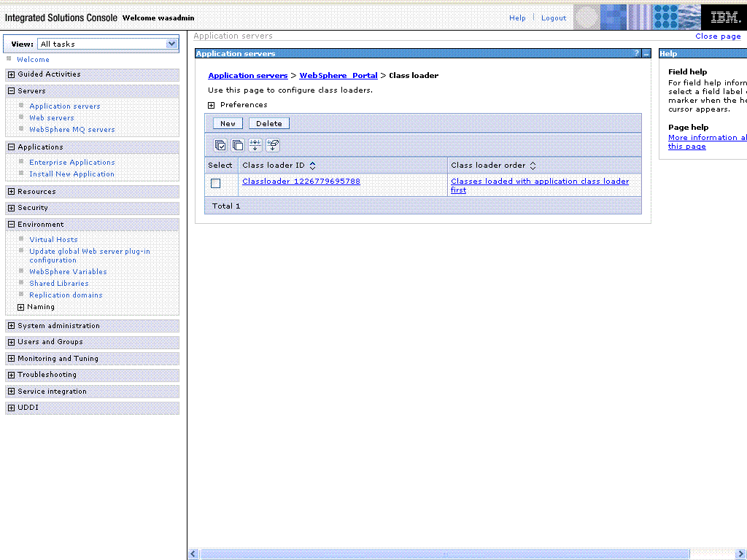Go to Application servers breadcrumb link
This screenshot has width=747, height=560.
tap(248, 75)
